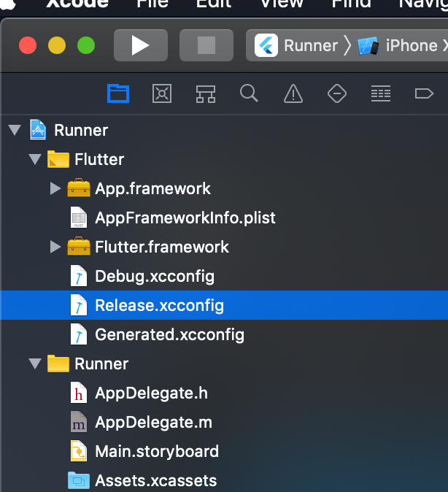Viewport: 448px width, 492px height.
Task: Open the View menu
Action: [x=282, y=4]
